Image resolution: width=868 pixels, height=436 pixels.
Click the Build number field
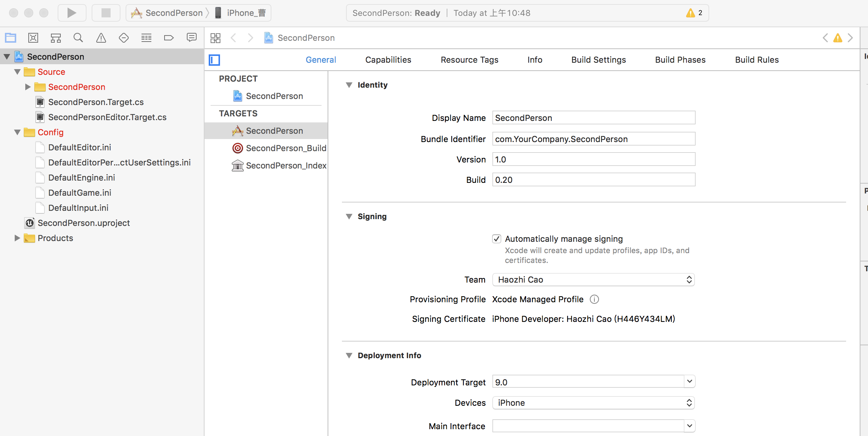(594, 179)
